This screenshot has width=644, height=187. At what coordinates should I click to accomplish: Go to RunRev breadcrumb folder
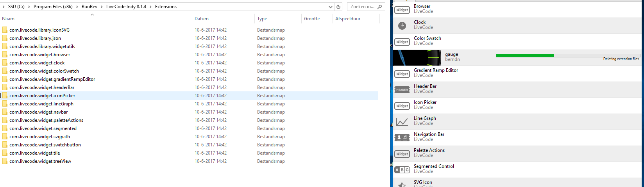point(89,7)
